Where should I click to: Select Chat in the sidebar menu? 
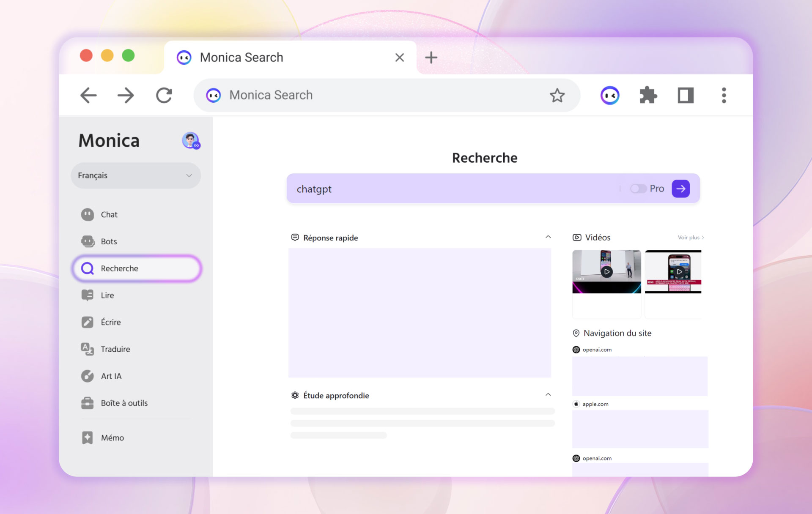tap(109, 214)
